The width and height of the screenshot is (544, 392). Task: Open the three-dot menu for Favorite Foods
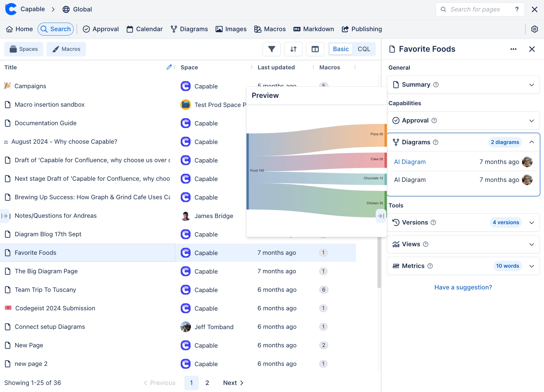tap(513, 49)
